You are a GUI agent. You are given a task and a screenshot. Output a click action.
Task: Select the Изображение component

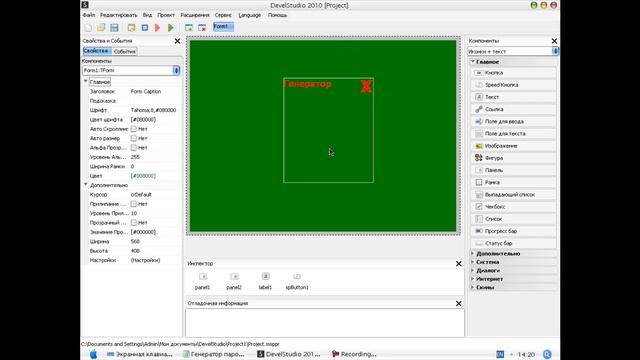point(513,146)
